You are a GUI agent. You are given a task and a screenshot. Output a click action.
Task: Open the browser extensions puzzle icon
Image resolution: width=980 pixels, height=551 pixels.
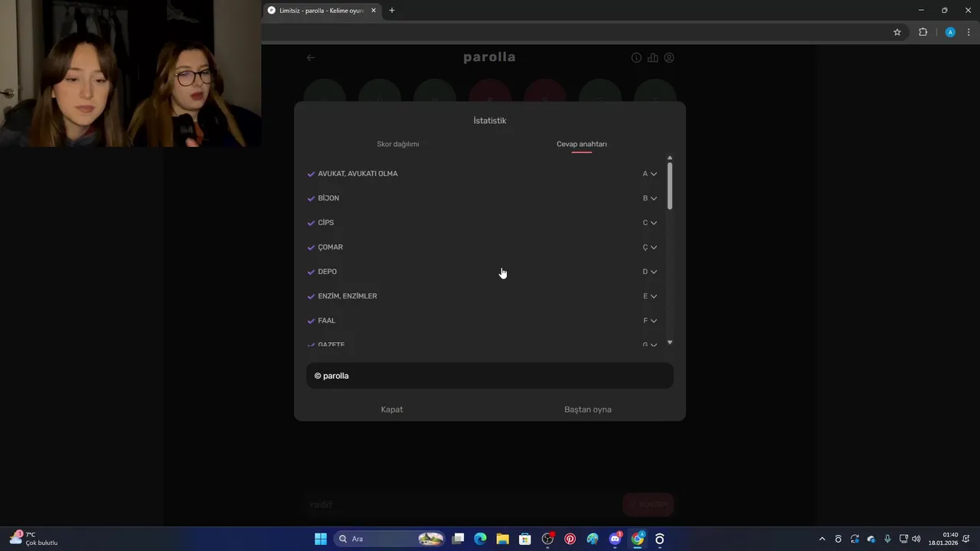[923, 32]
